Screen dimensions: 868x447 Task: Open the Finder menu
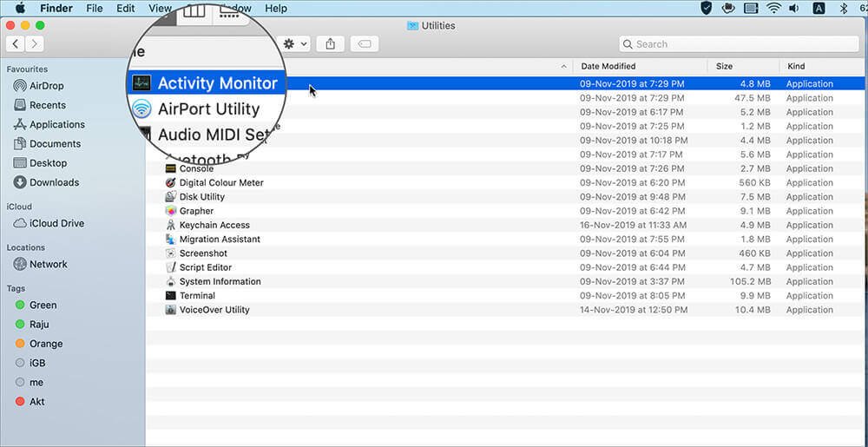click(57, 9)
